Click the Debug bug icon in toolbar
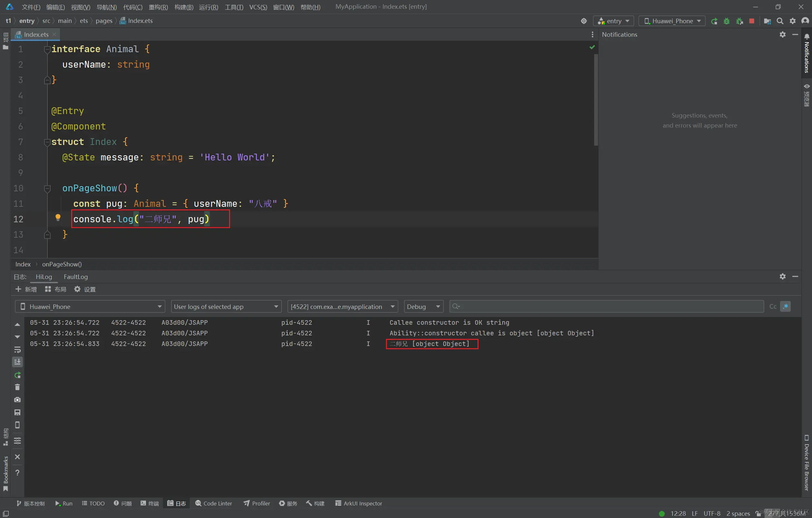This screenshot has width=812, height=518. click(x=726, y=21)
